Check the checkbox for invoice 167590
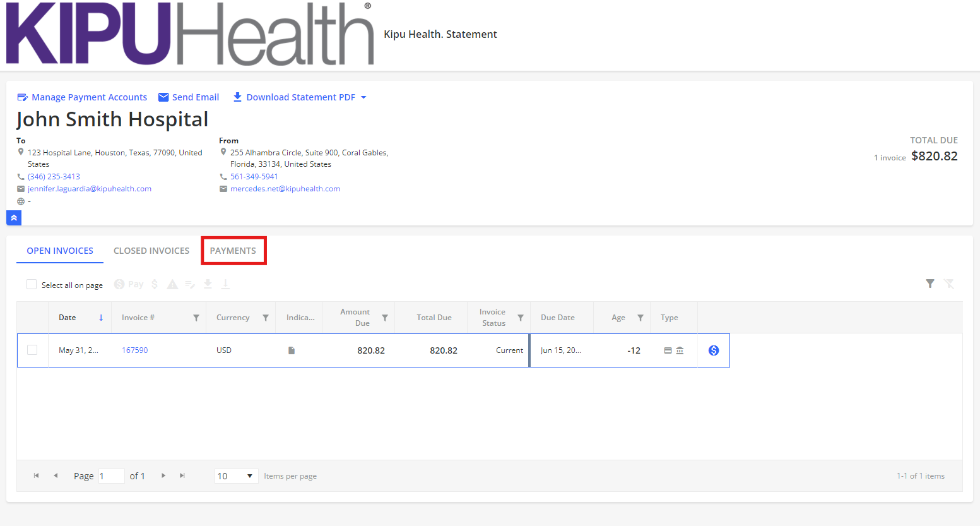Screen dimensions: 980x526 click(32, 350)
